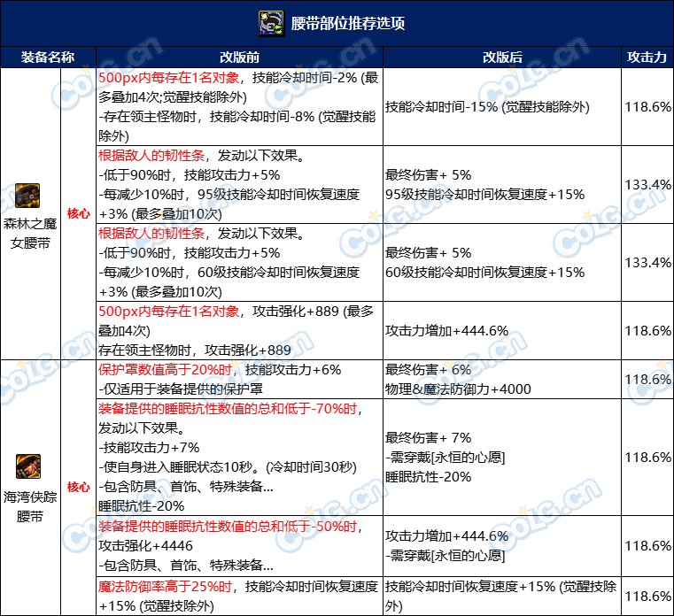
Task: Click the 装备名称 column header
Action: tap(48, 58)
